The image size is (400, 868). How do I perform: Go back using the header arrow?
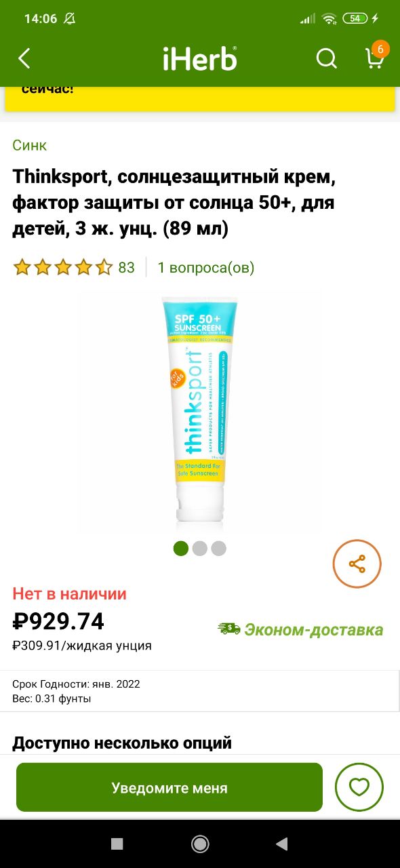point(24,58)
